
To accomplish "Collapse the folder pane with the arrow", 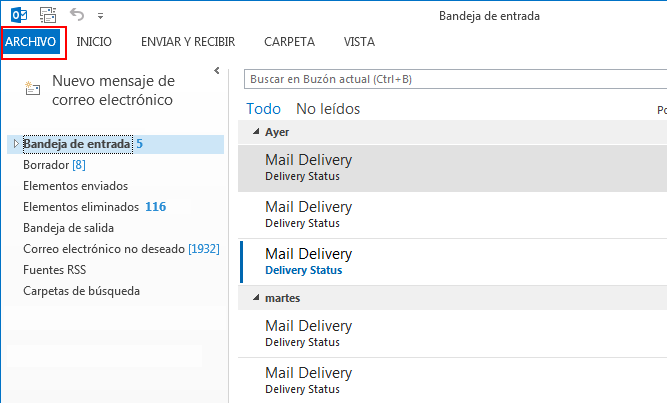I will click(217, 70).
